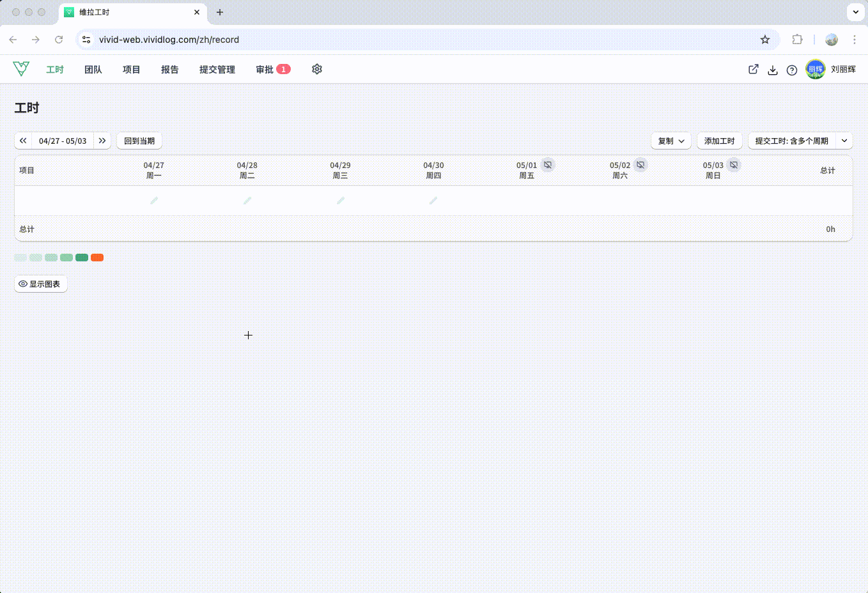Viewport: 868px width, 593px height.
Task: Toggle the non-working day icon on 05/01
Action: [548, 165]
